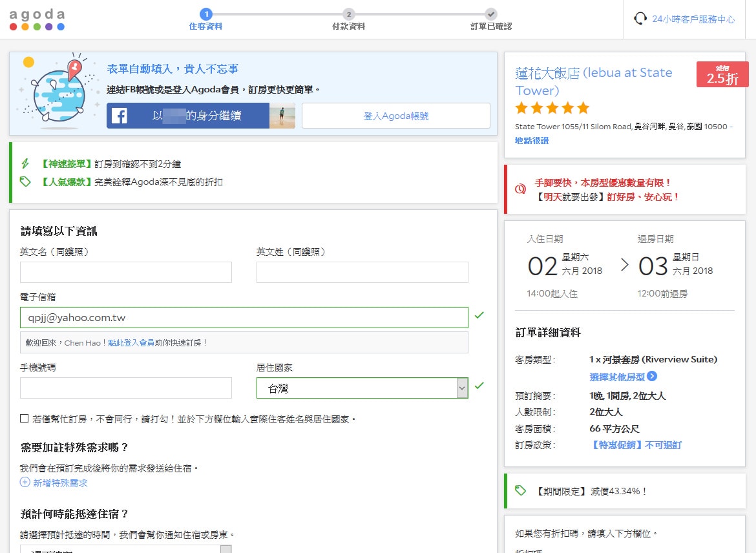This screenshot has height=553, width=756.
Task: Click the check-out date 03 六月 2018
Action: point(675,265)
